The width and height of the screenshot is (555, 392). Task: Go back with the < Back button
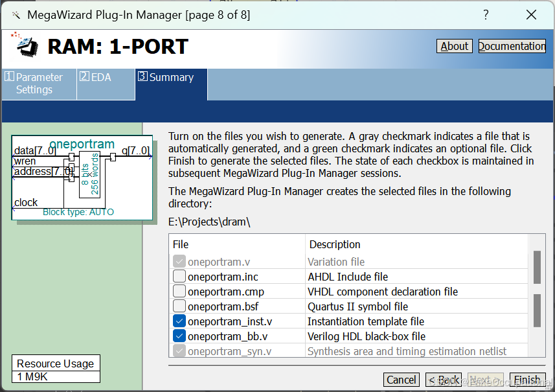pyautogui.click(x=444, y=380)
